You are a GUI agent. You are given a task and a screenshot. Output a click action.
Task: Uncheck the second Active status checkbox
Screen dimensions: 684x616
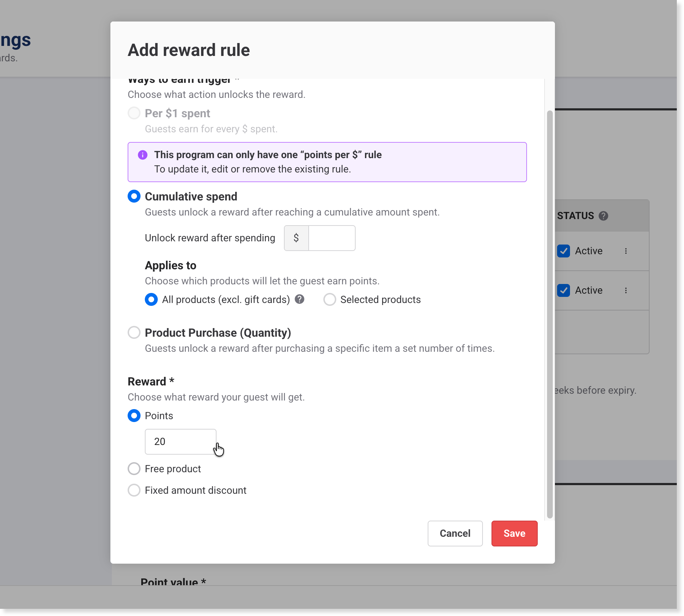point(564,290)
